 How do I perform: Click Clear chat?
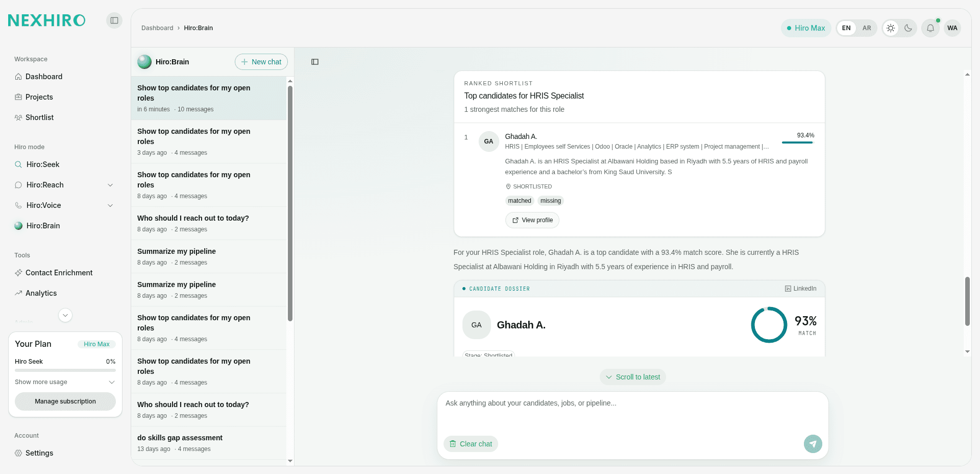471,444
